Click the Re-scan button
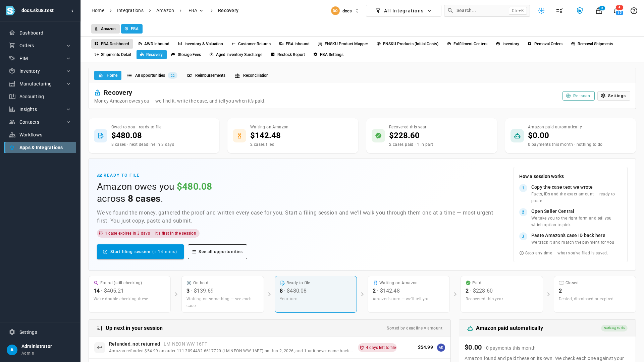Image resolution: width=644 pixels, height=362 pixels. (578, 96)
